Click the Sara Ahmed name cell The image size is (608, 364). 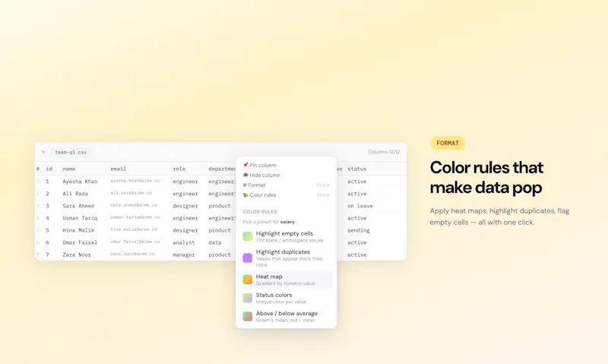(x=78, y=206)
